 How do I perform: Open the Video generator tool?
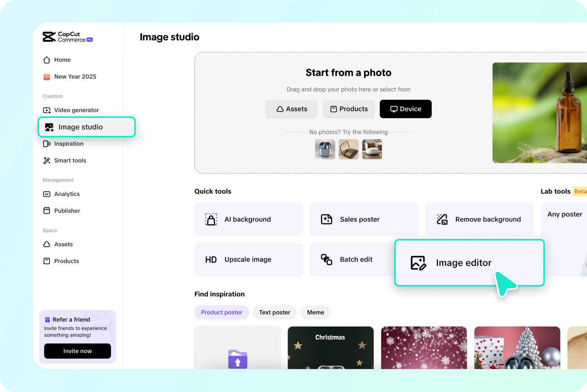[x=76, y=110]
